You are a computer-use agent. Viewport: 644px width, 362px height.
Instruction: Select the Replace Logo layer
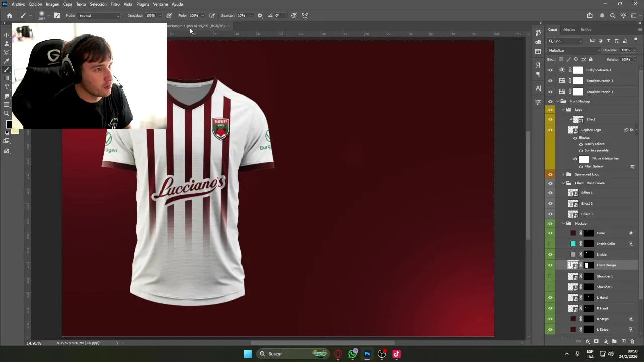592,130
